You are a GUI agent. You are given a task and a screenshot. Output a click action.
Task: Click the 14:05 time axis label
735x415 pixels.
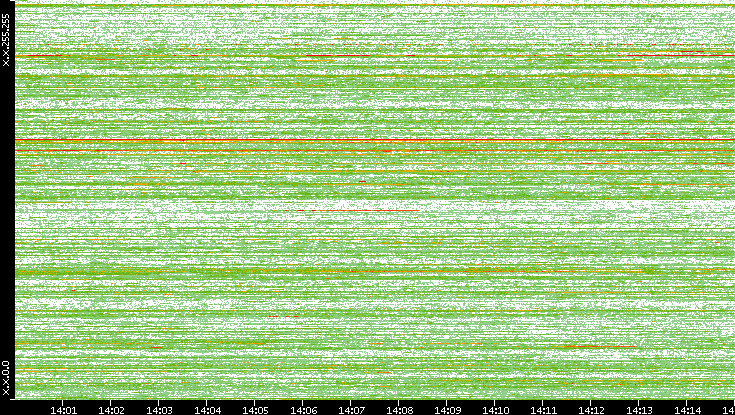[x=255, y=410]
